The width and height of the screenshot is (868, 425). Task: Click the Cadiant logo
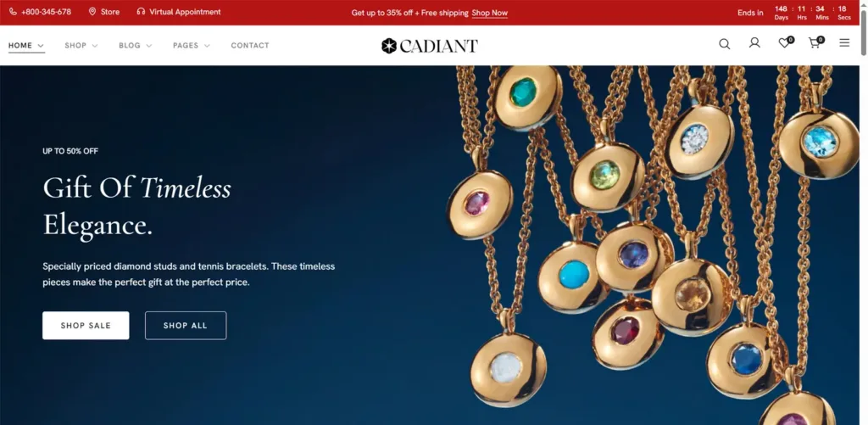tap(430, 46)
